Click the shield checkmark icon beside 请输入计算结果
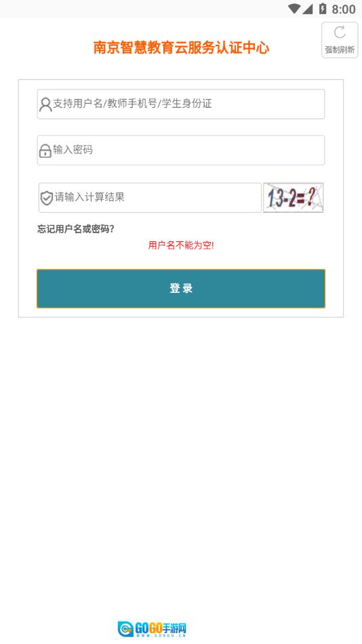Screen dimensions: 362x644 pos(46,198)
